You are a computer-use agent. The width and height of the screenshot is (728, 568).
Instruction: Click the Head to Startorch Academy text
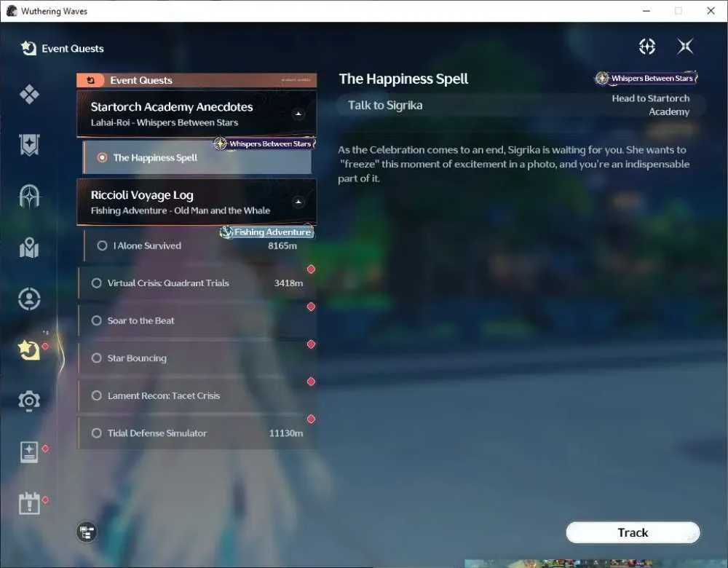click(x=650, y=105)
